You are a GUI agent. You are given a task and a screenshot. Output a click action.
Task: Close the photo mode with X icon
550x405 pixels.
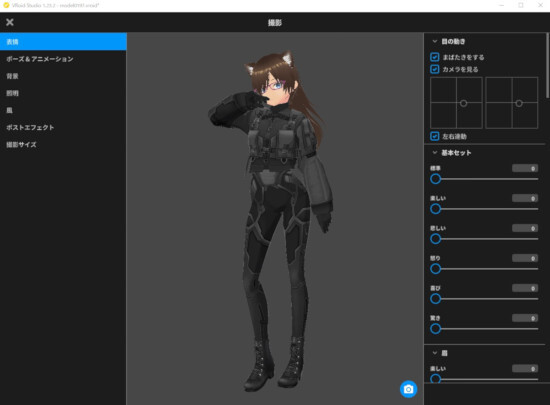point(10,22)
